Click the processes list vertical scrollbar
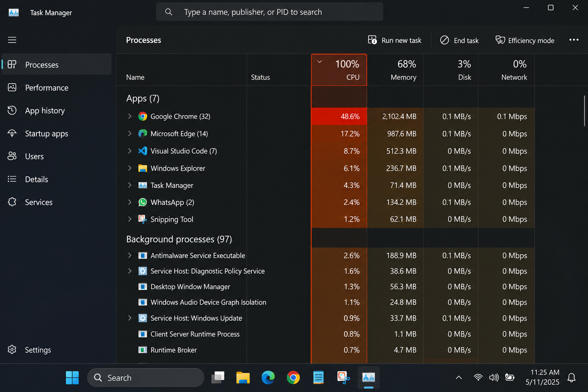The height and width of the screenshot is (392, 588). click(x=585, y=111)
